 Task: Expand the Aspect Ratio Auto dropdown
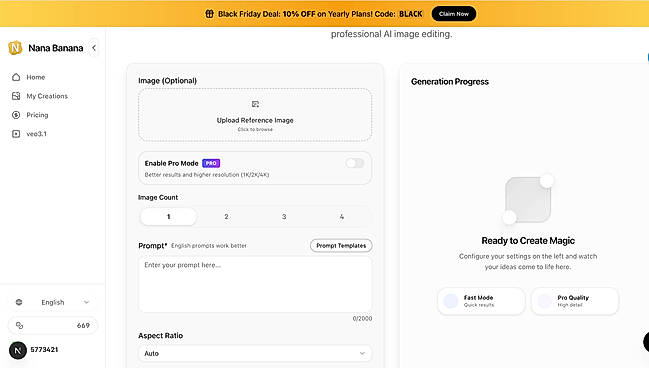[x=255, y=354]
